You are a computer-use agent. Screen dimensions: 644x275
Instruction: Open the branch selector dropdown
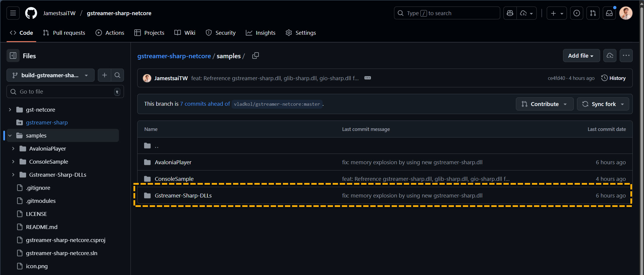(x=50, y=75)
